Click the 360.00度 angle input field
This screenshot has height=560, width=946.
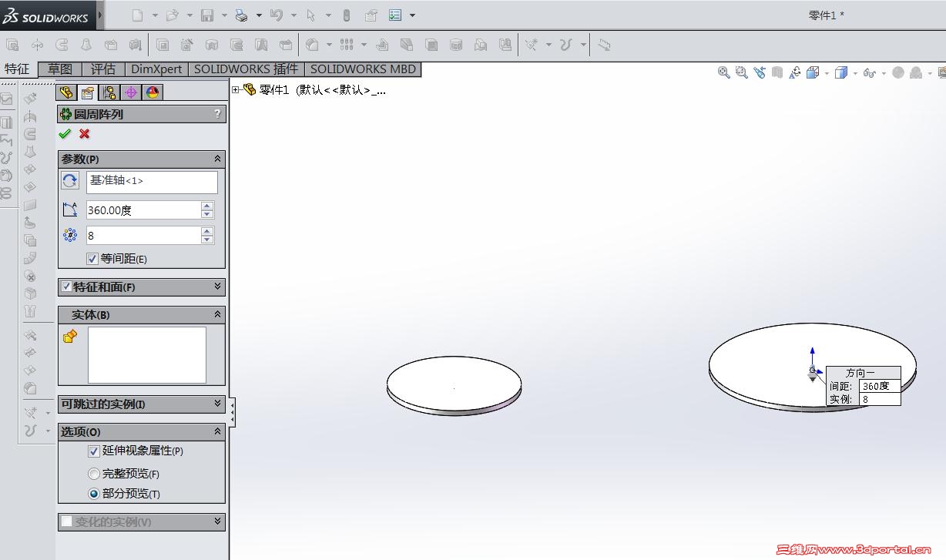click(143, 210)
